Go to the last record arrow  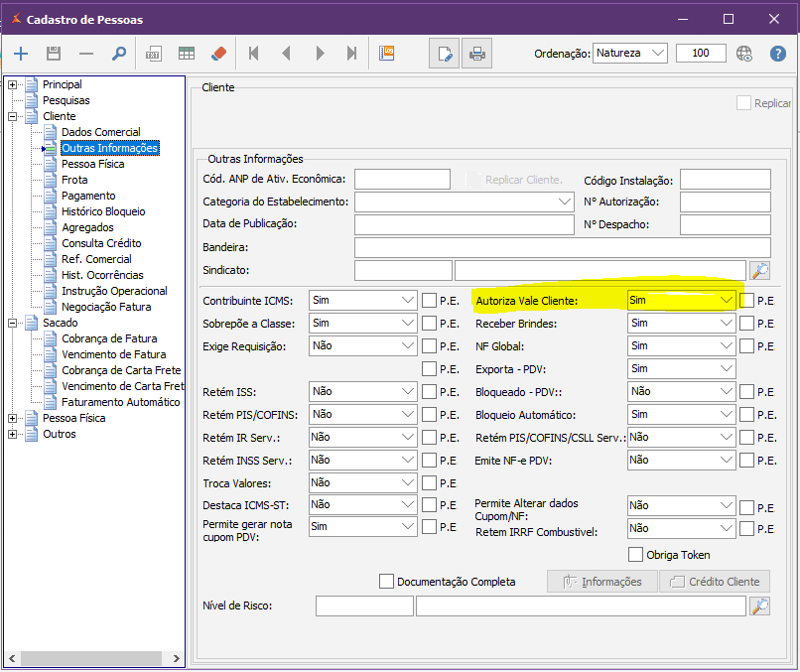(351, 54)
